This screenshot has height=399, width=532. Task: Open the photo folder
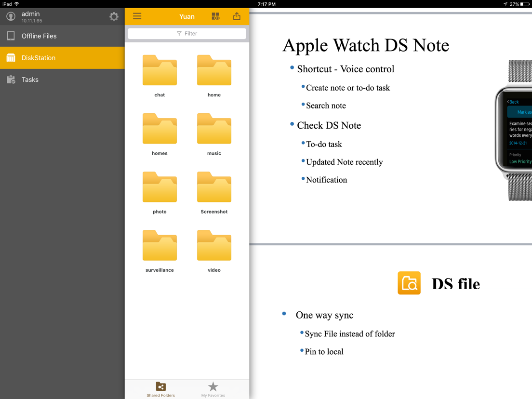[160, 187]
